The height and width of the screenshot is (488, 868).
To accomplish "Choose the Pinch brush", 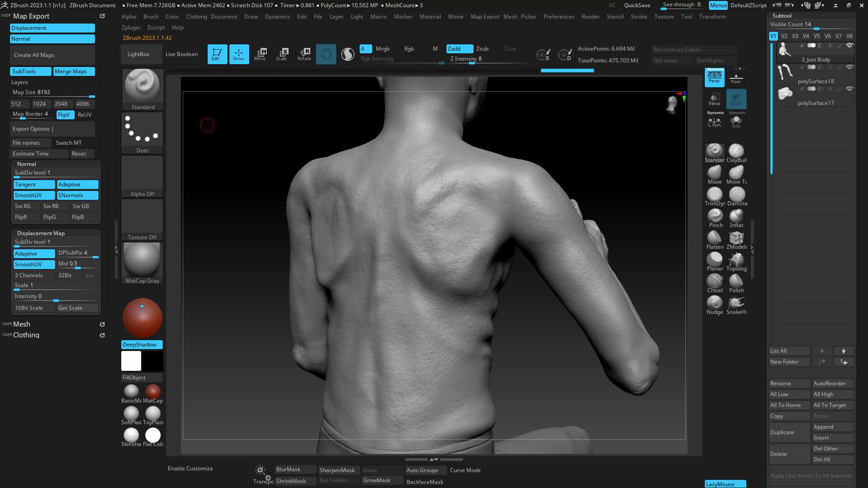I will tap(715, 218).
